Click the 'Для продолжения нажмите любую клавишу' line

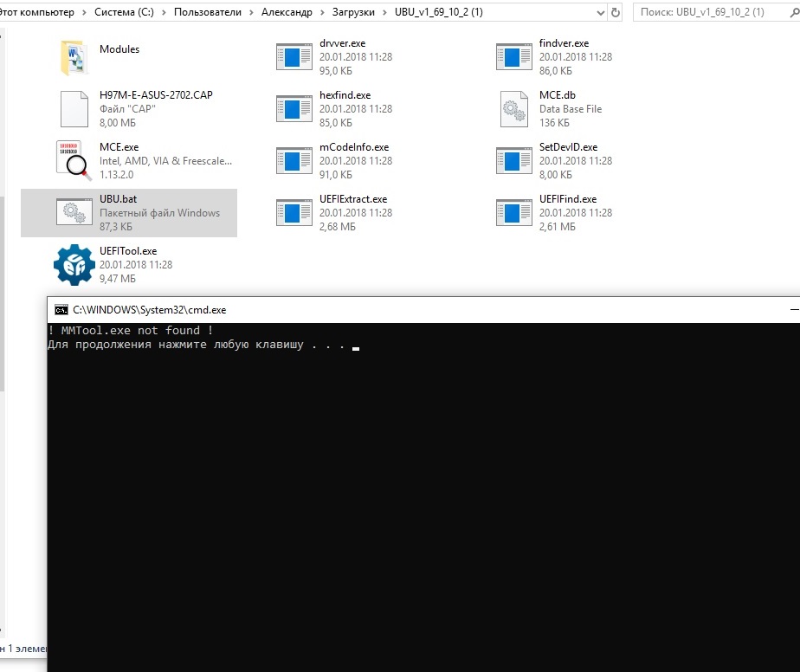(x=197, y=345)
